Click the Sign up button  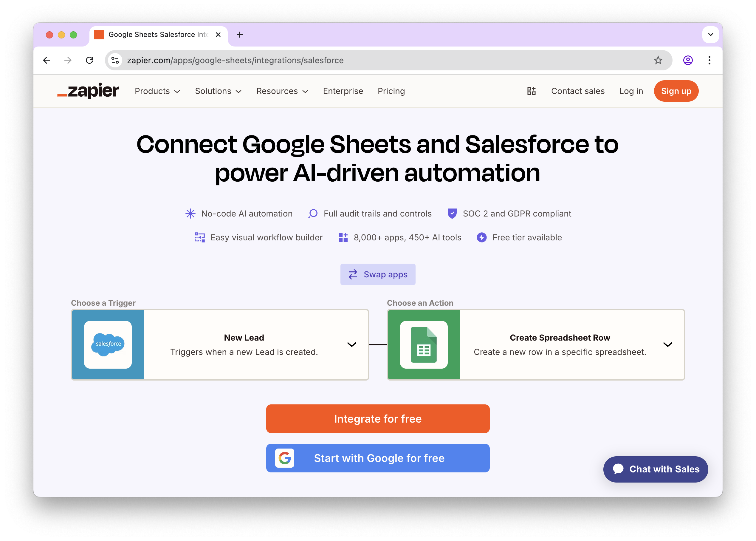coord(676,91)
